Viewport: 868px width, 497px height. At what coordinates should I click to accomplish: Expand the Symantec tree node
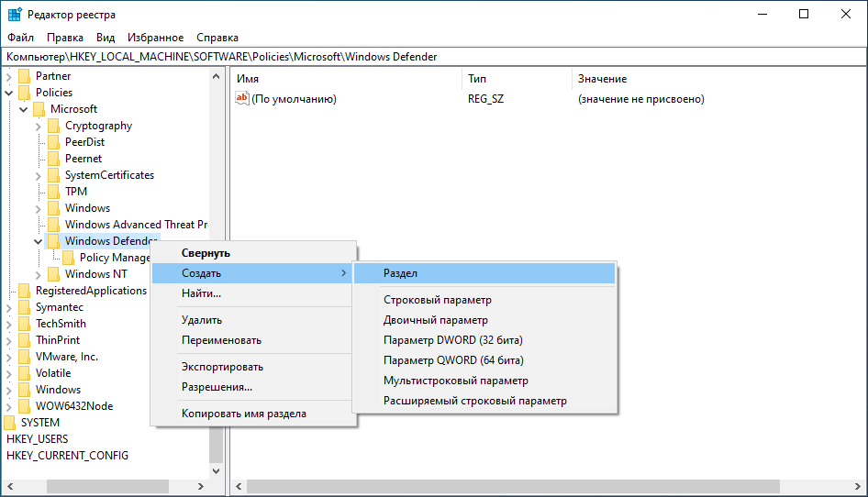click(9, 308)
